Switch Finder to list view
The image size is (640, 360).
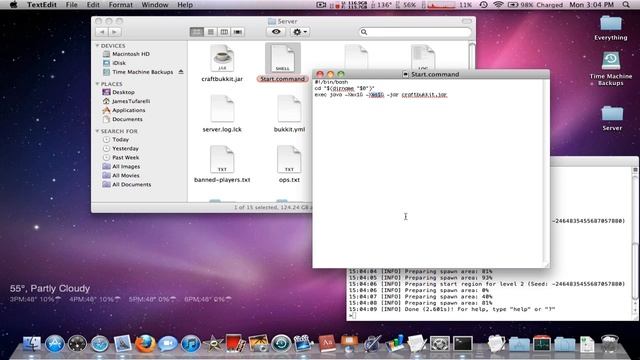pyautogui.click(x=211, y=32)
